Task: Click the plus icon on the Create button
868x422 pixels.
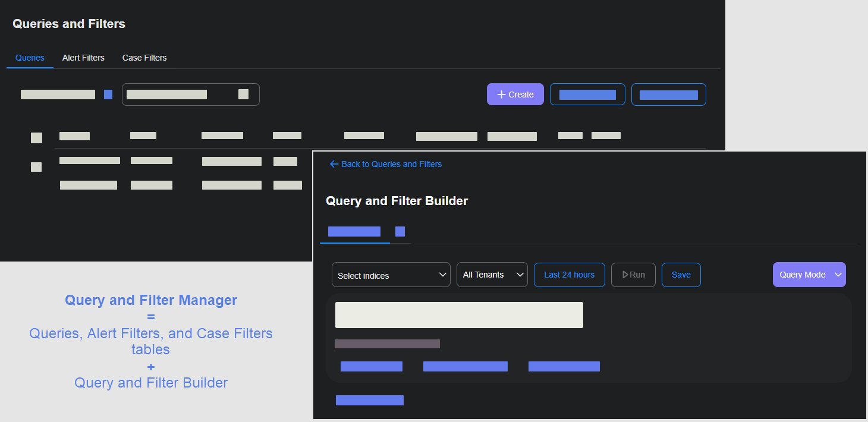Action: coord(501,94)
